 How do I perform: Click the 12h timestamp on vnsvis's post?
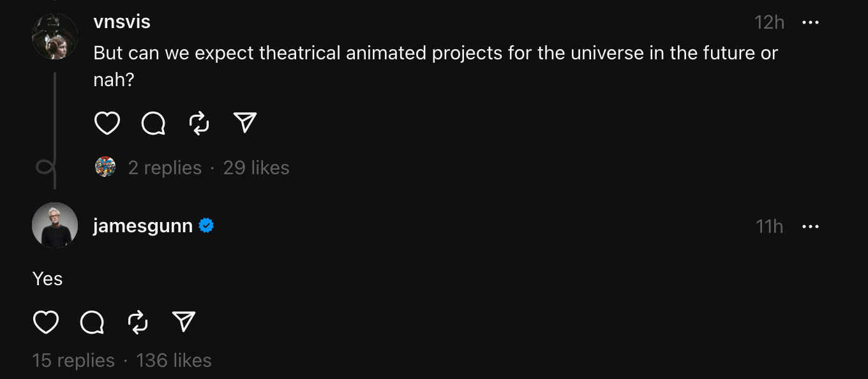point(768,22)
